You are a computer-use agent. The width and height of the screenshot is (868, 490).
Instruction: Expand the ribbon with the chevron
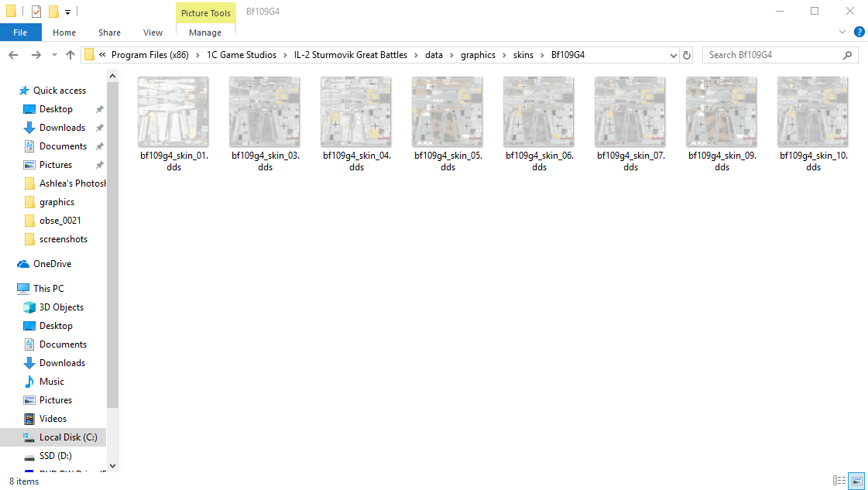tap(842, 32)
